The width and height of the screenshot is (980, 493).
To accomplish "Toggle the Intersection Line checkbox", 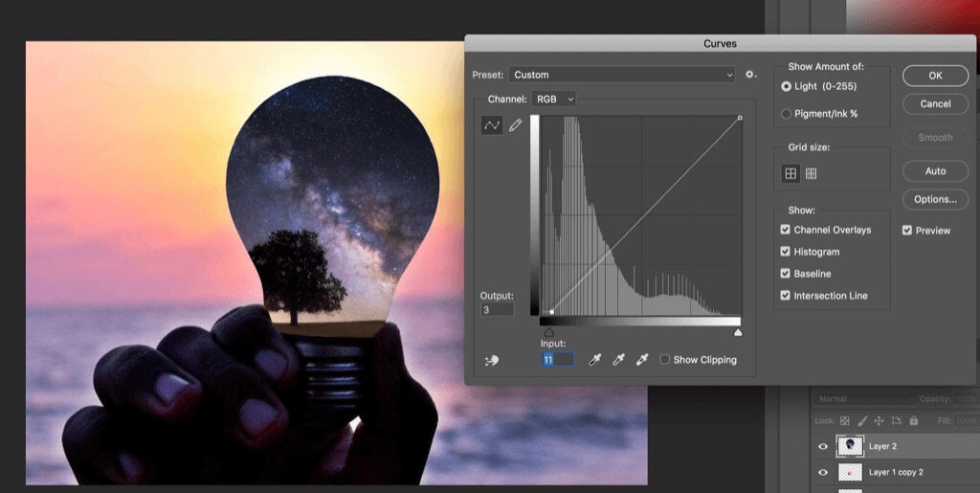I will point(786,295).
